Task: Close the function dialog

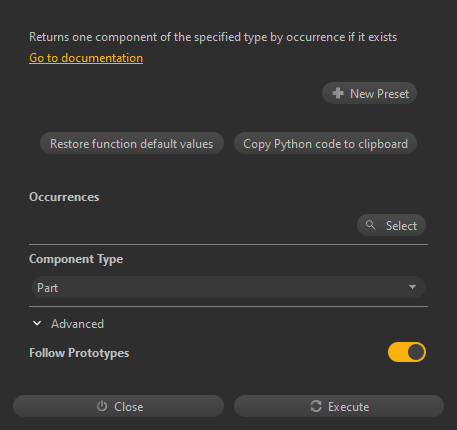Action: click(118, 406)
